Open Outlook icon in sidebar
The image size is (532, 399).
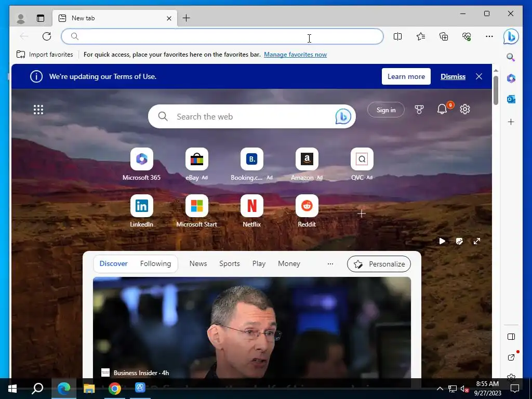[511, 99]
